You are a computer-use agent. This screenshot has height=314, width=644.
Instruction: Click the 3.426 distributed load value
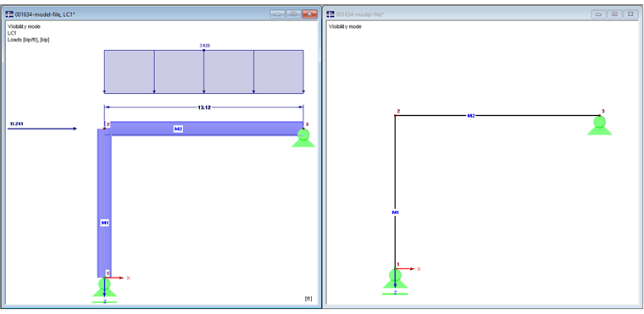(x=204, y=46)
